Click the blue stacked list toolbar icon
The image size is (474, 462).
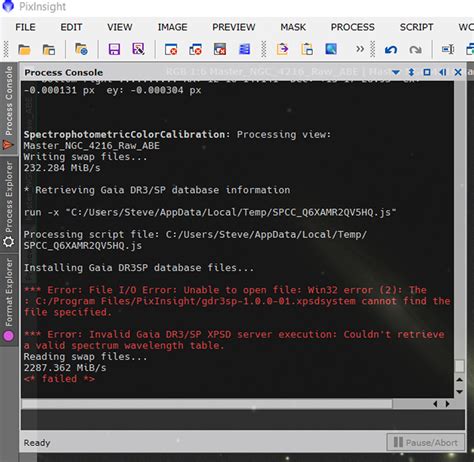[x=244, y=49]
